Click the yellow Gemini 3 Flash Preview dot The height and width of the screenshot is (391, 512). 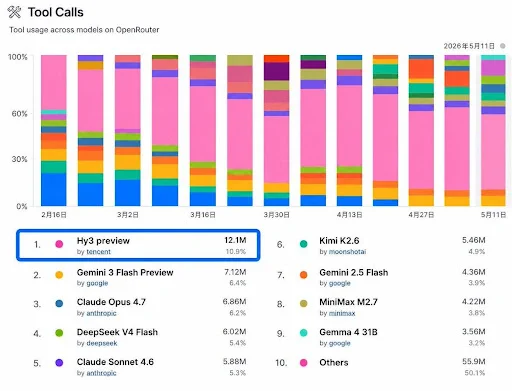59,275
